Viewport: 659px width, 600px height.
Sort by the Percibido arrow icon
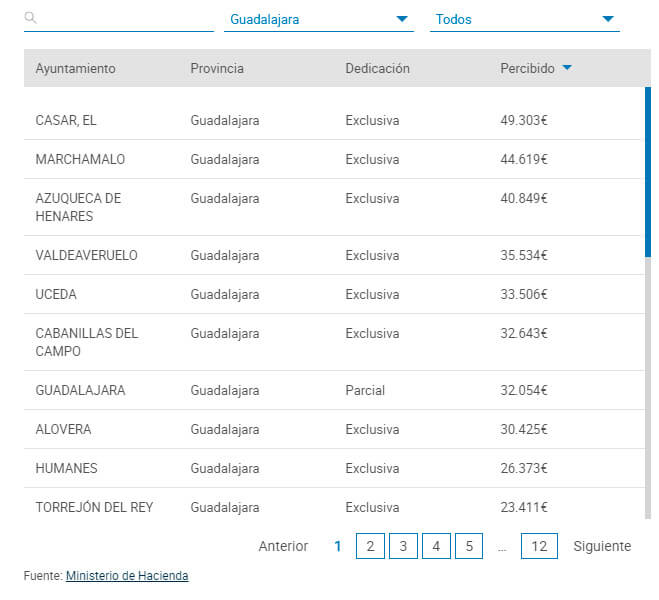tap(567, 68)
